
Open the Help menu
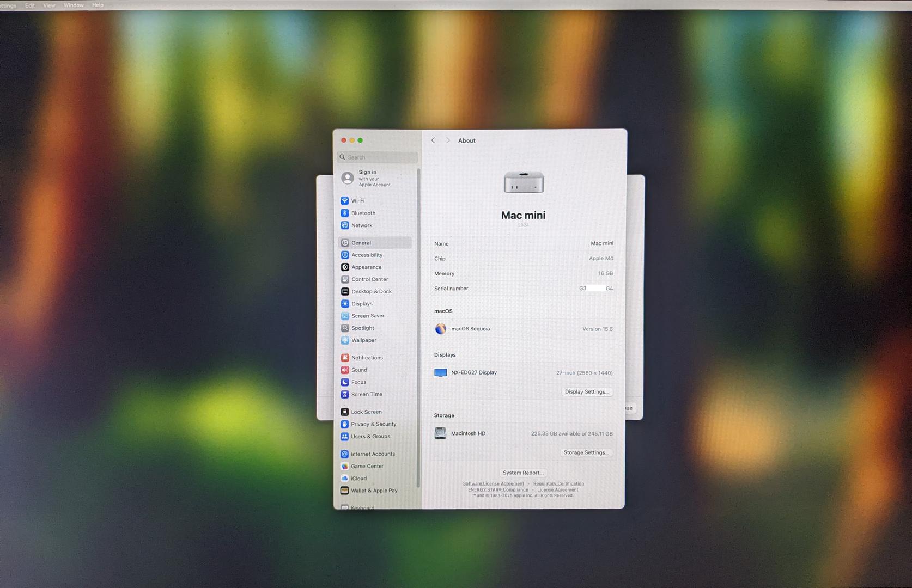click(98, 5)
